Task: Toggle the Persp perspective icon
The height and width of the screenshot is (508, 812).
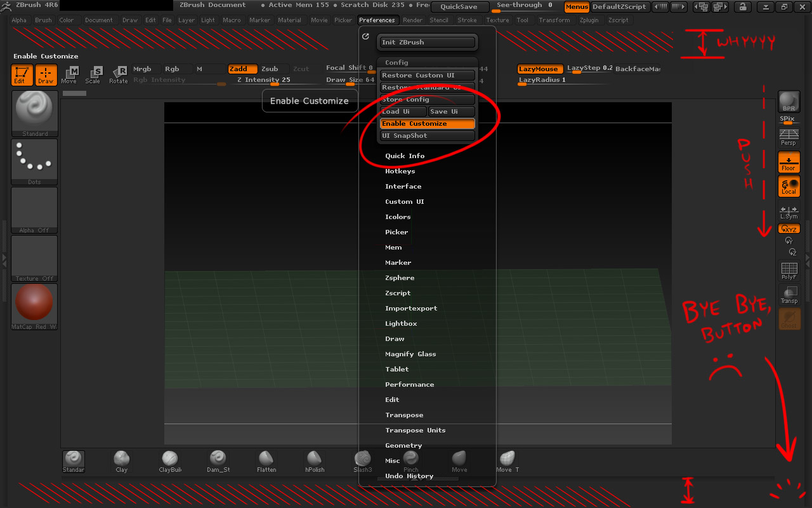Action: 789,137
